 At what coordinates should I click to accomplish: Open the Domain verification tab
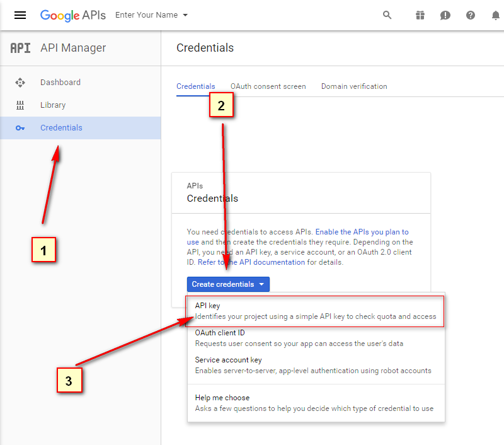pos(354,86)
